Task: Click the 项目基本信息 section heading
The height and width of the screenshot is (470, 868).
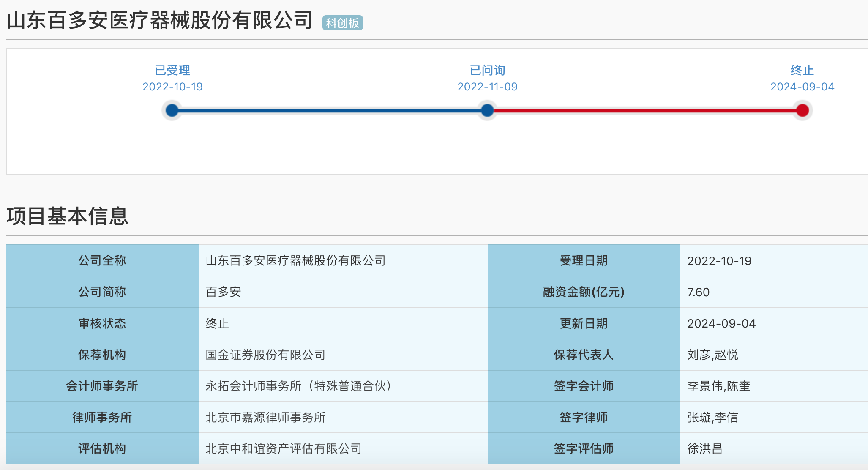Action: click(67, 216)
